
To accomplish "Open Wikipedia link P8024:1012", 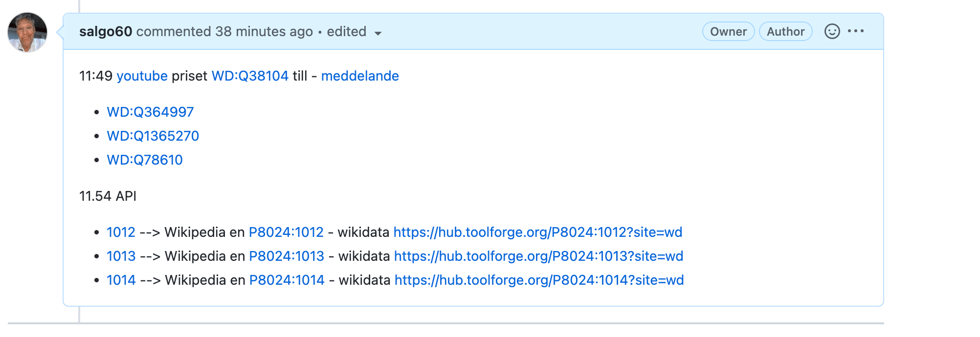I will (286, 232).
